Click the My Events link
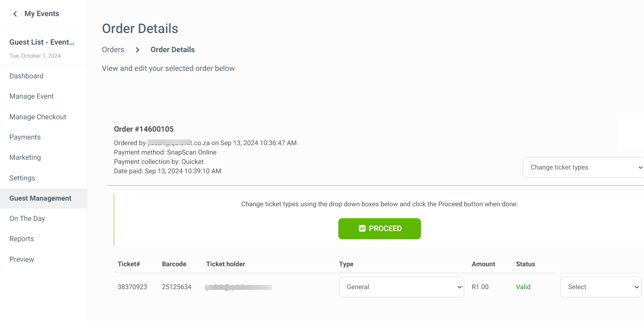644x321 pixels. [42, 13]
